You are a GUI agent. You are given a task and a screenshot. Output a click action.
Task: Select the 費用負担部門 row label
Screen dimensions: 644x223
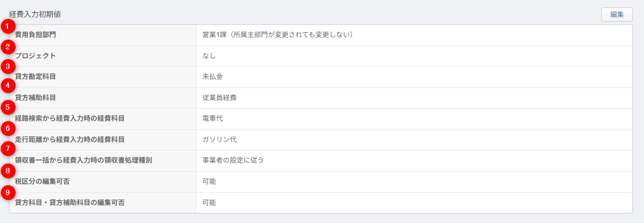pyautogui.click(x=35, y=35)
